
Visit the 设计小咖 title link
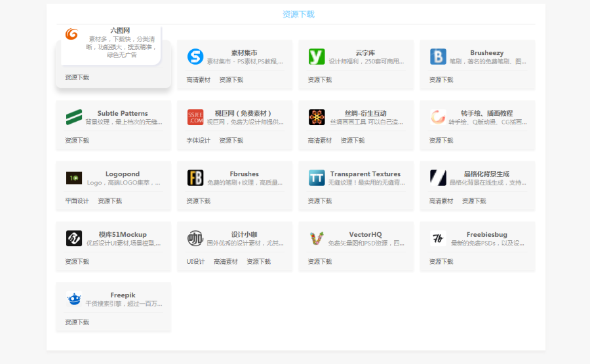click(245, 235)
